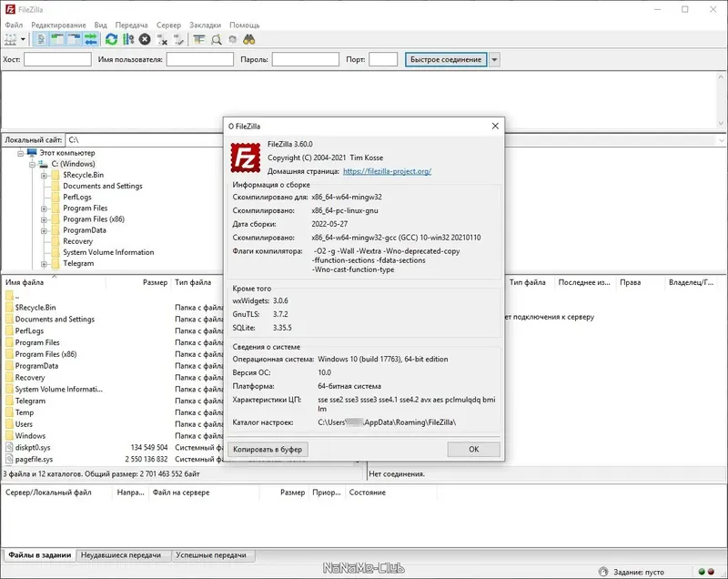Switch to Файлы в задании tab
The height and width of the screenshot is (579, 728).
39,554
